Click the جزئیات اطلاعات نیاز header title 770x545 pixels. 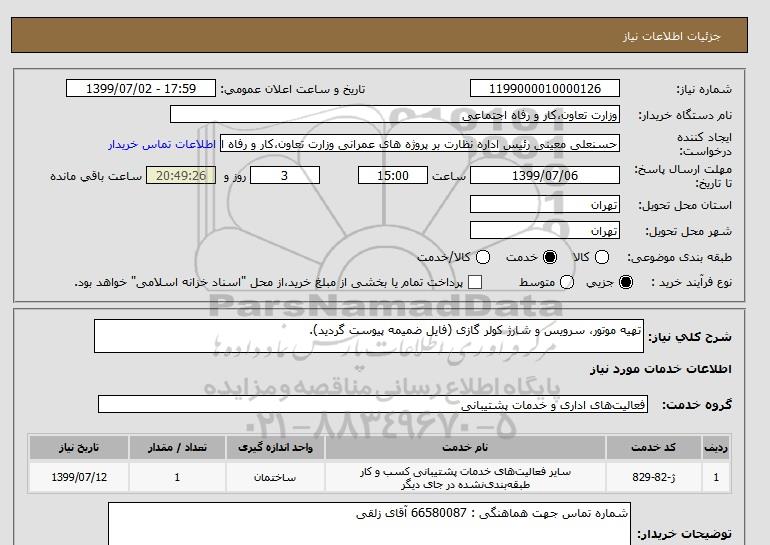(x=671, y=36)
